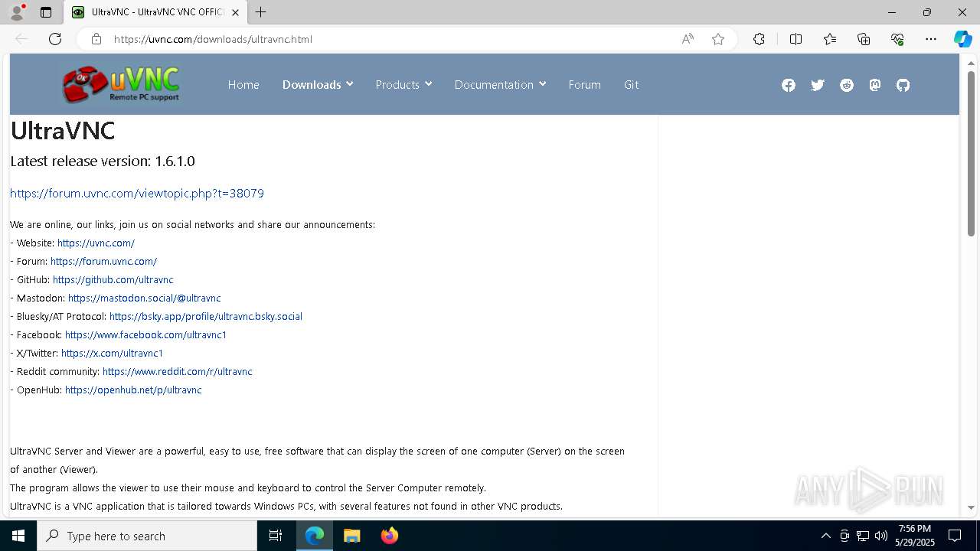
Task: Open the Mastodon icon in site header
Action: coord(875,85)
